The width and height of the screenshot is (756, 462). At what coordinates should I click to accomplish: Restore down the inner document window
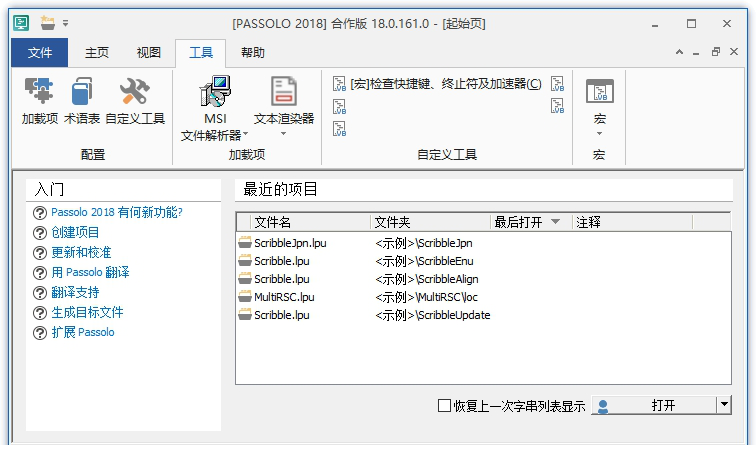[x=716, y=52]
